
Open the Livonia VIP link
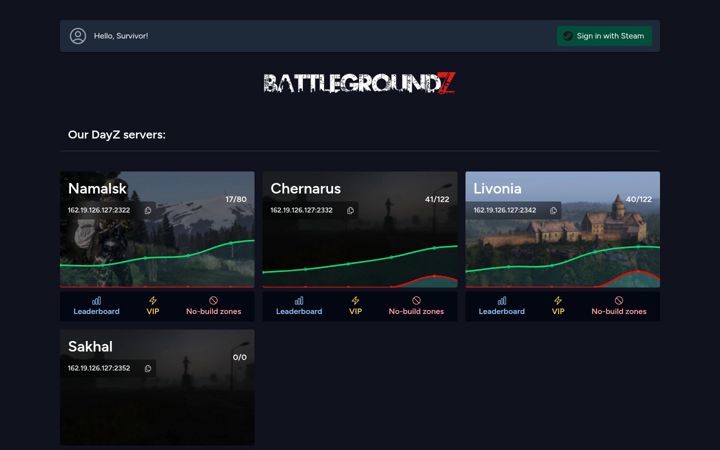[x=558, y=306]
